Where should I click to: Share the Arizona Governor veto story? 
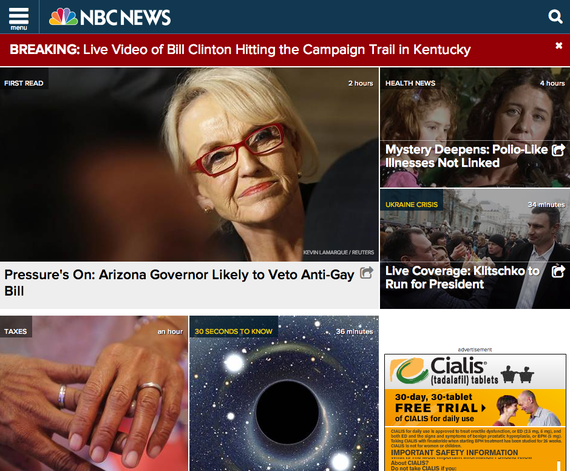pos(366,273)
